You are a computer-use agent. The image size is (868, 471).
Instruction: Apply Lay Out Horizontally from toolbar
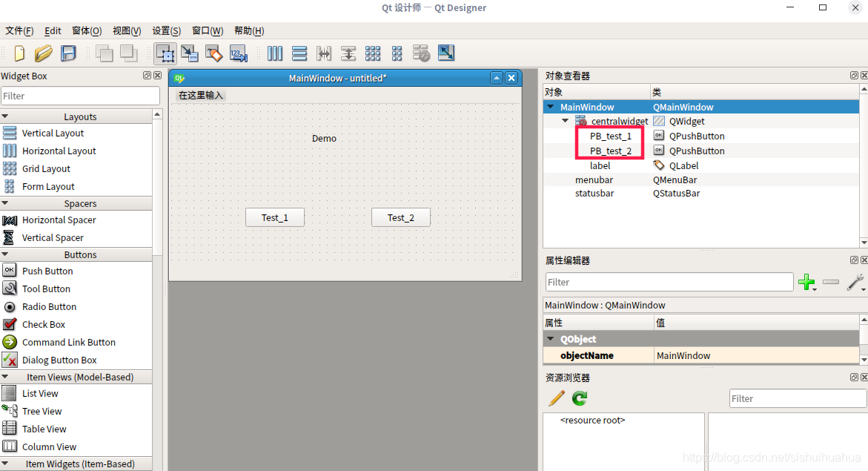pyautogui.click(x=275, y=53)
